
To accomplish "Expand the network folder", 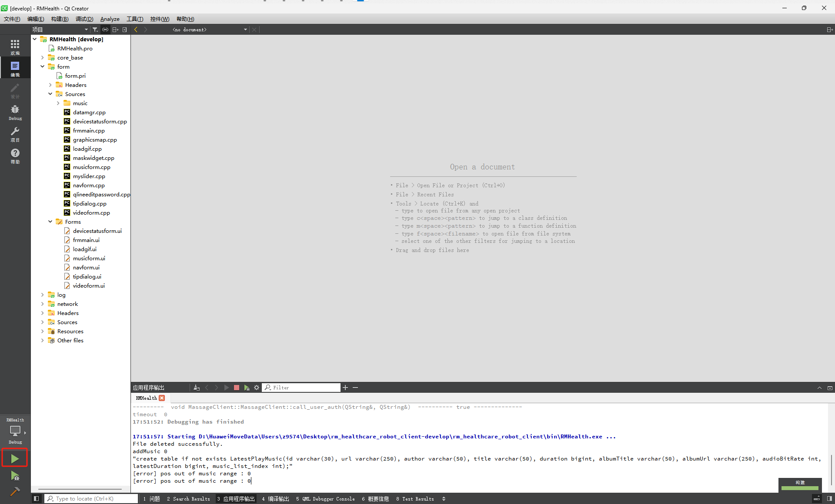I will [x=43, y=304].
